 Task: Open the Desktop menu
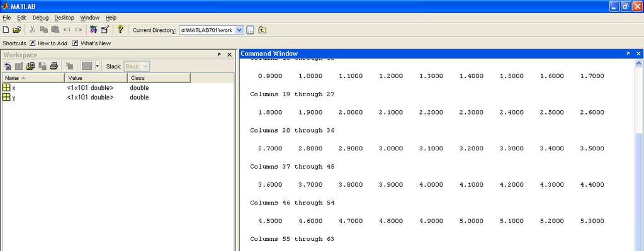64,18
